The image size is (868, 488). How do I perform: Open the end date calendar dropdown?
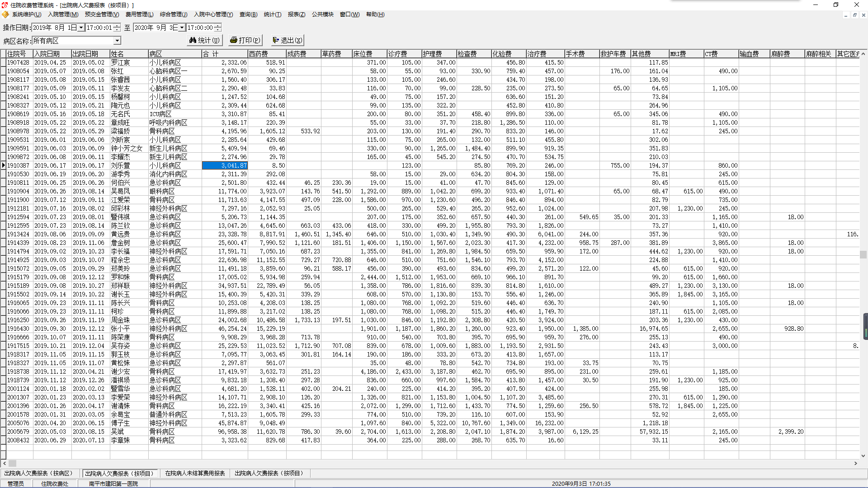(x=182, y=28)
